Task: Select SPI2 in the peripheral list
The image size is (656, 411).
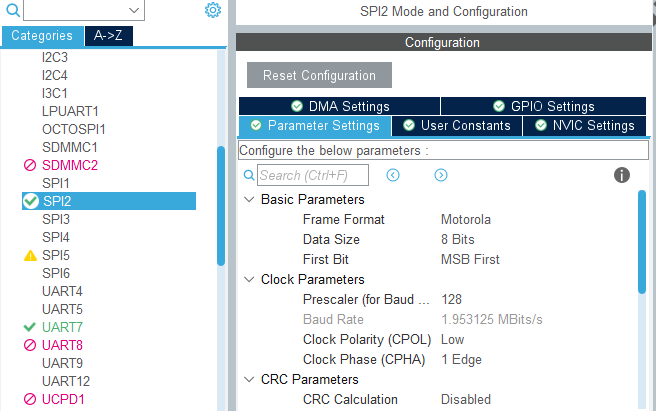Action: (x=109, y=201)
